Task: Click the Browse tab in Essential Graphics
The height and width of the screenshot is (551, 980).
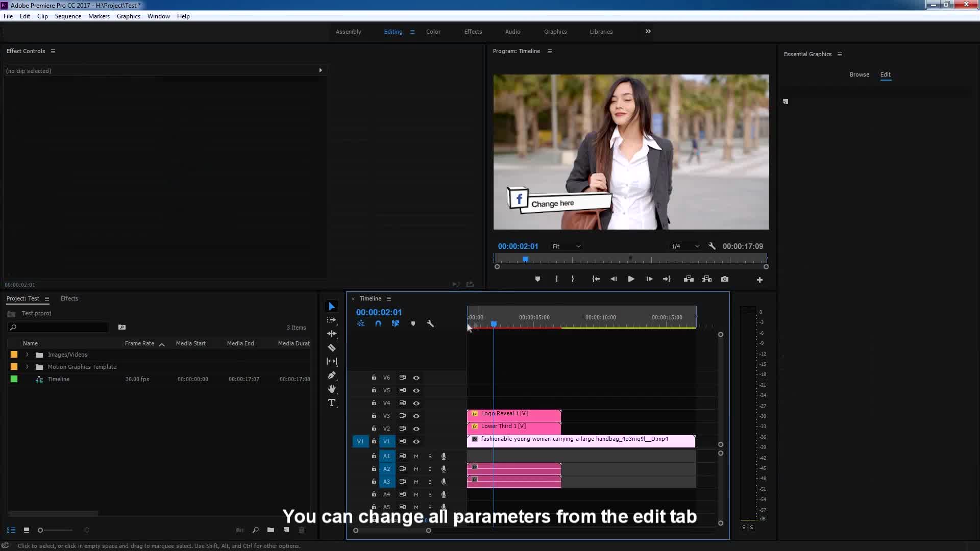Action: click(x=860, y=74)
